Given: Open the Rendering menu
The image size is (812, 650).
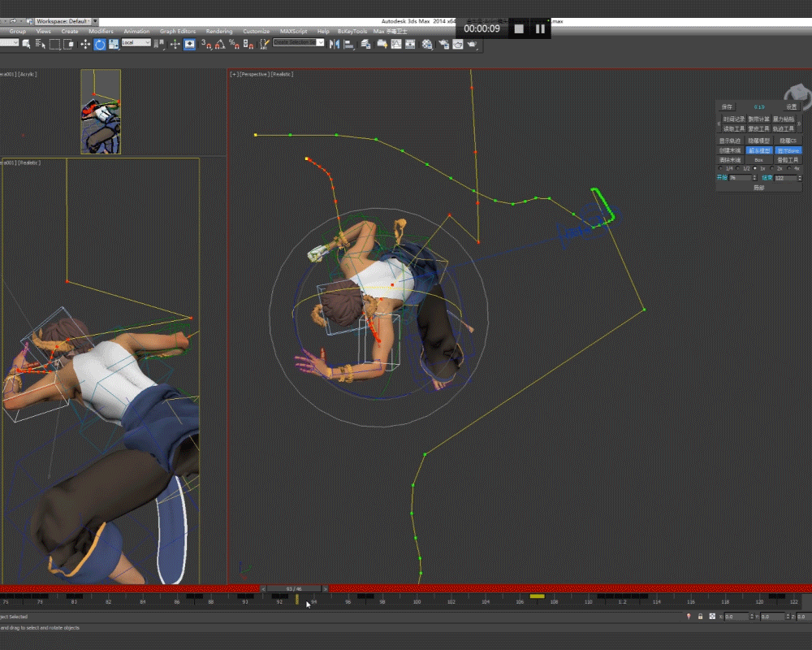Looking at the screenshot, I should [219, 31].
